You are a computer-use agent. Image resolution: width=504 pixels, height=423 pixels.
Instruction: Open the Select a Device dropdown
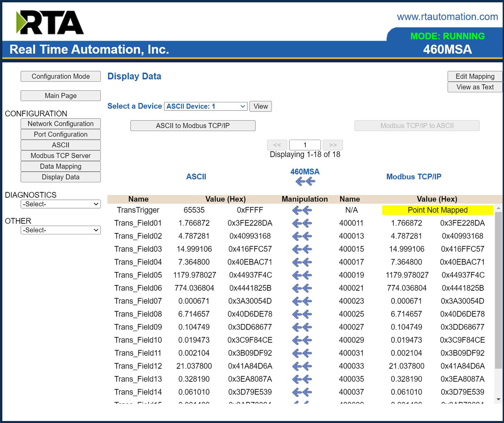tap(205, 106)
